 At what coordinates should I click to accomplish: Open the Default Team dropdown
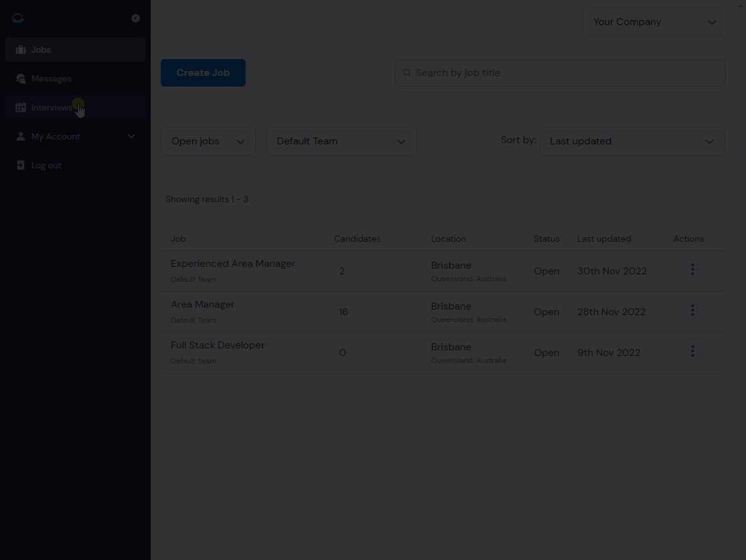tap(342, 141)
